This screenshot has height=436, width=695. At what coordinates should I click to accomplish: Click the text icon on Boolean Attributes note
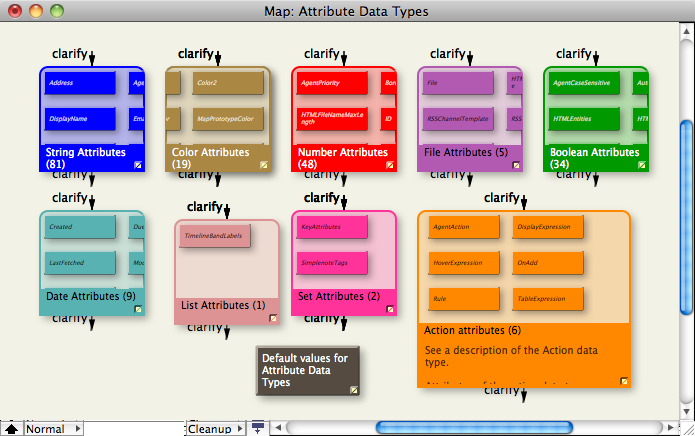click(642, 164)
